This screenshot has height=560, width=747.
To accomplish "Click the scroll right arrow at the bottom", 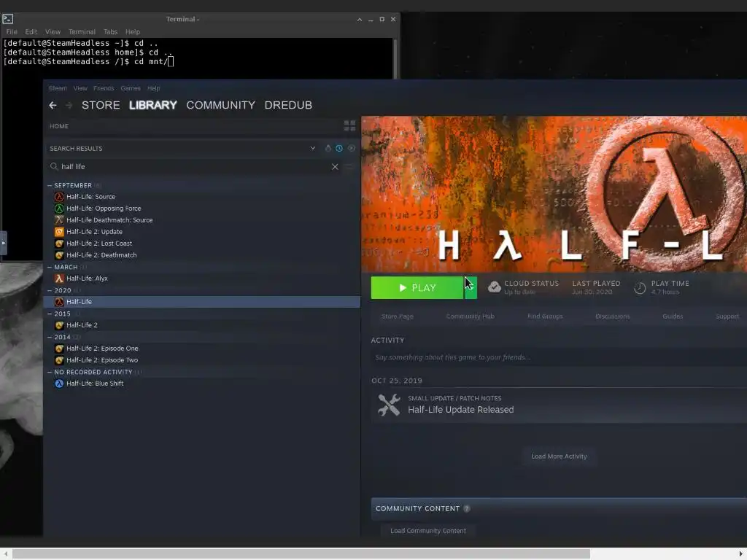I will point(741,553).
